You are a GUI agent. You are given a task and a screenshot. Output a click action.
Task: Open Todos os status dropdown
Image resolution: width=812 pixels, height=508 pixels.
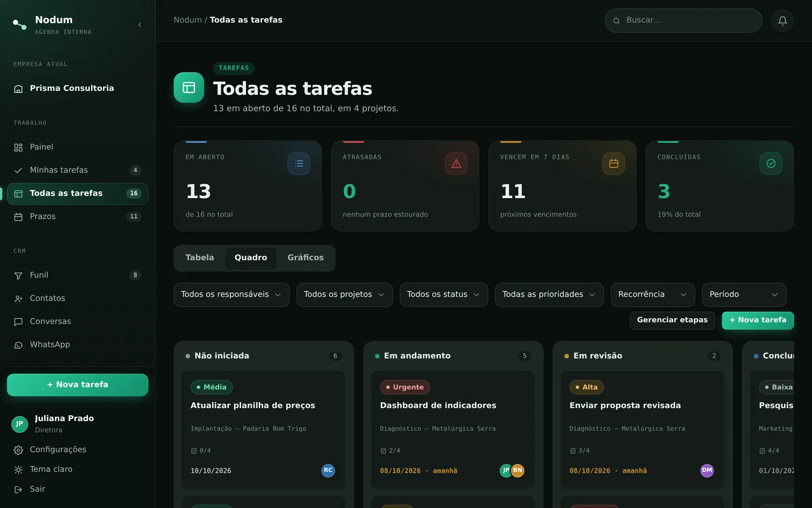tap(444, 295)
